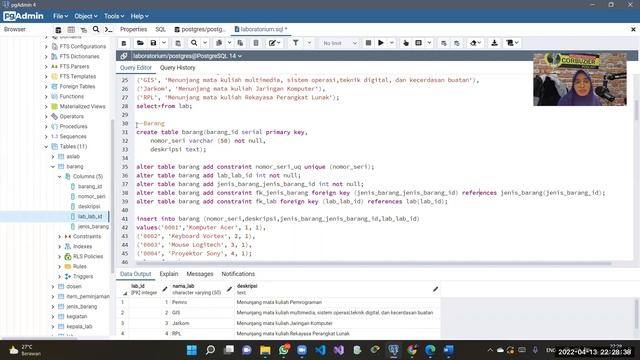Image resolution: width=640 pixels, height=360 pixels.
Task: Click the Download results icon
Action: point(494,43)
